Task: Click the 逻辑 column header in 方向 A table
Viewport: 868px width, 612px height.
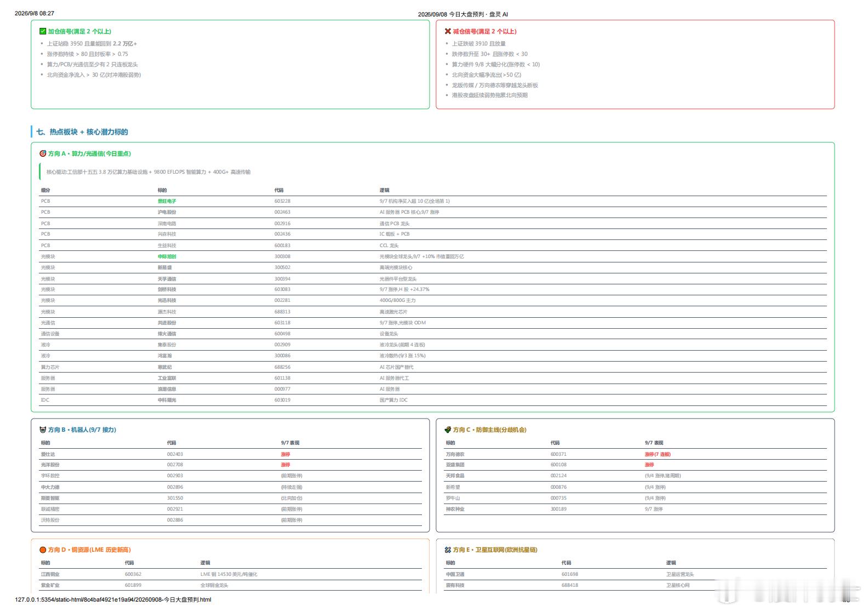Action: (x=384, y=190)
